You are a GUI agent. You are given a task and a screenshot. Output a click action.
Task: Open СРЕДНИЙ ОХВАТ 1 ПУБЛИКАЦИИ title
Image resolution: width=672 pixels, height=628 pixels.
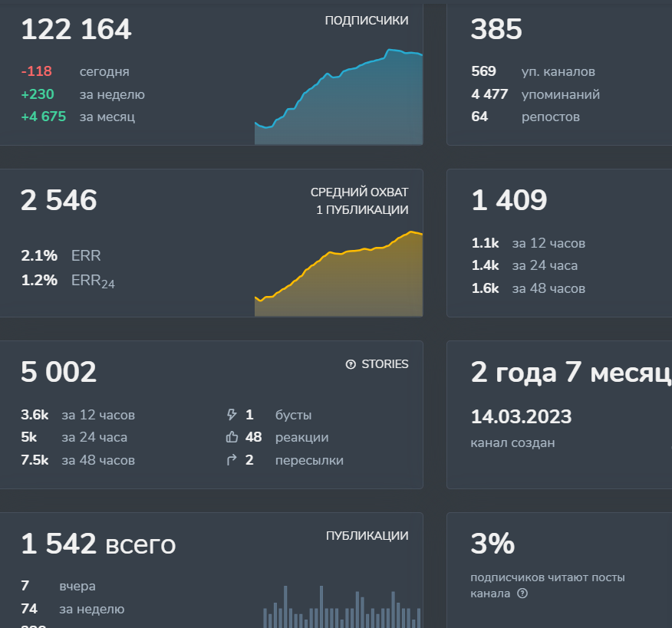pos(359,201)
